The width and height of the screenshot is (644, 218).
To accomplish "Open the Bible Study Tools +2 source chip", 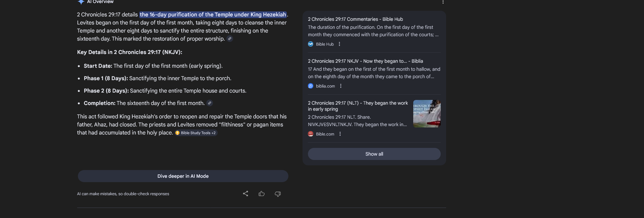I will [196, 133].
